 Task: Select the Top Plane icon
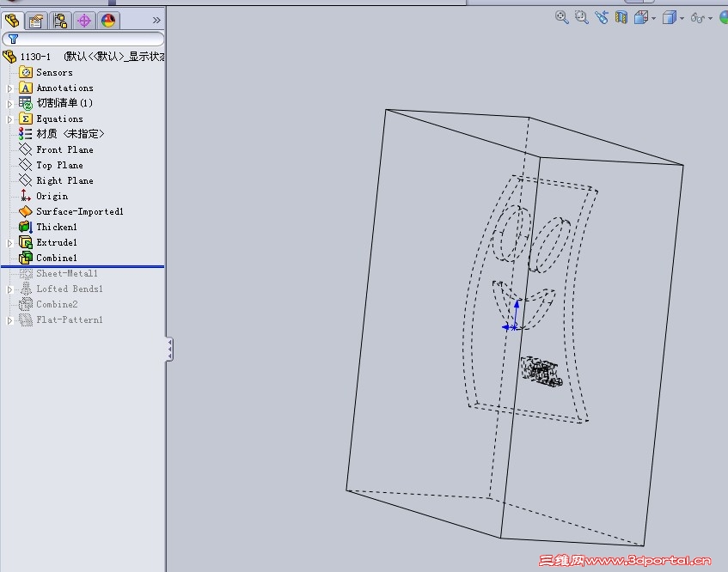25,165
